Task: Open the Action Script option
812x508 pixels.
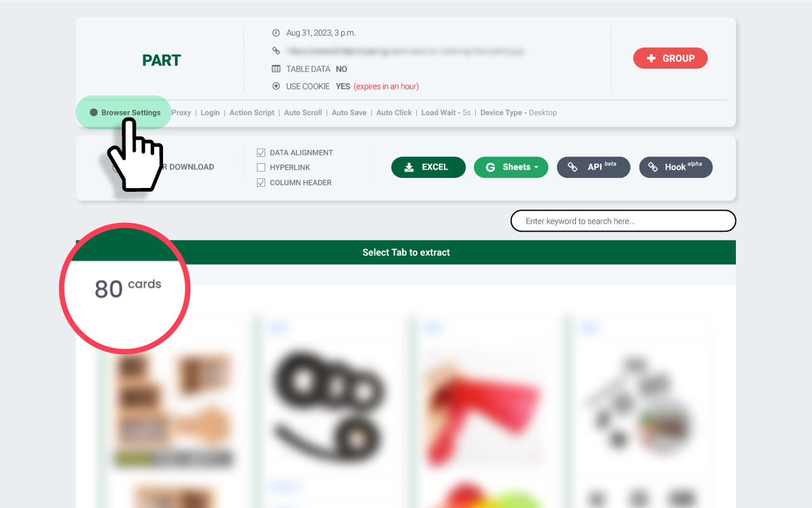Action: 252,112
